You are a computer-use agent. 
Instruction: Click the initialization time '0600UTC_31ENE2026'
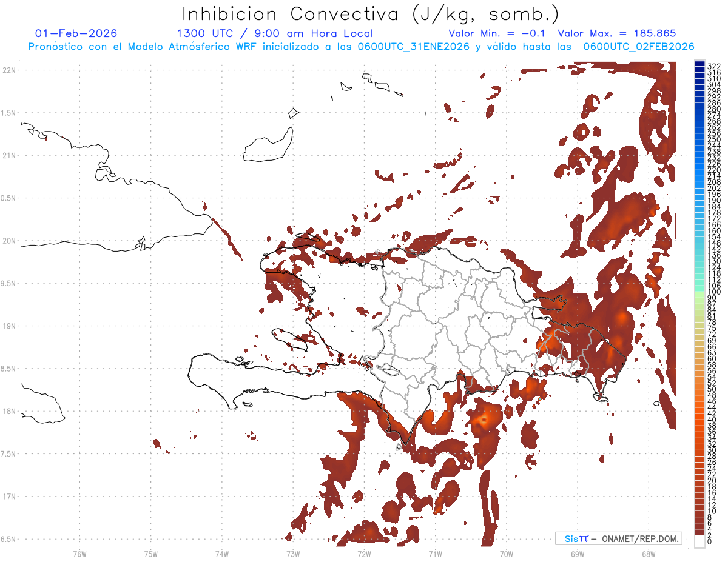(413, 47)
